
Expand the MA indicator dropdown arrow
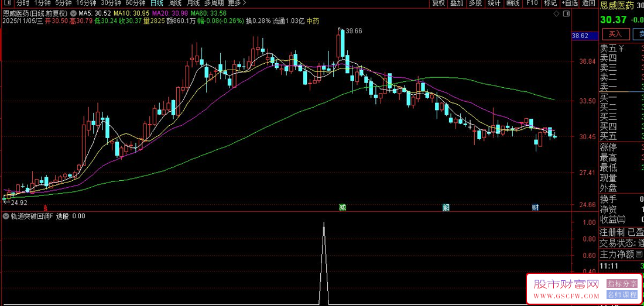(73, 13)
